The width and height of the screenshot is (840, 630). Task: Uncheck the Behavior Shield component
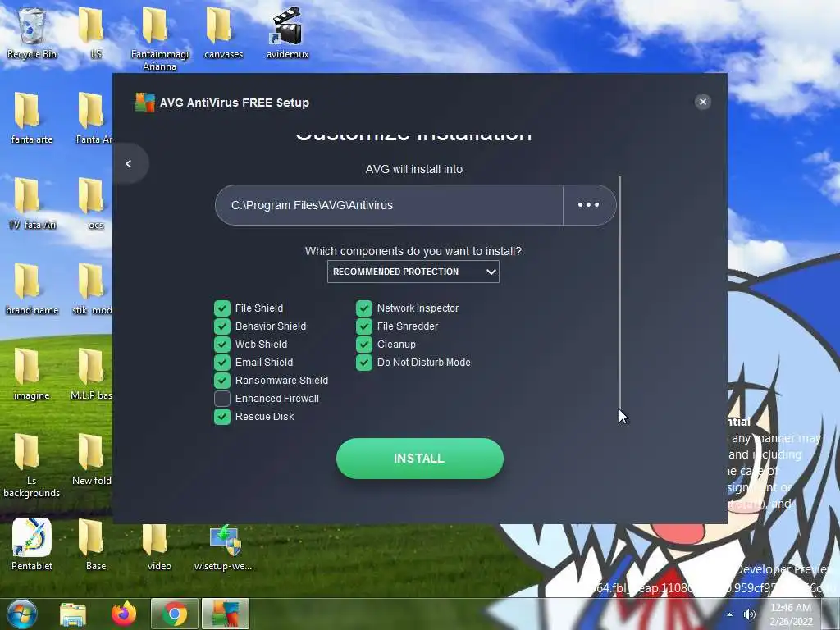(x=222, y=326)
